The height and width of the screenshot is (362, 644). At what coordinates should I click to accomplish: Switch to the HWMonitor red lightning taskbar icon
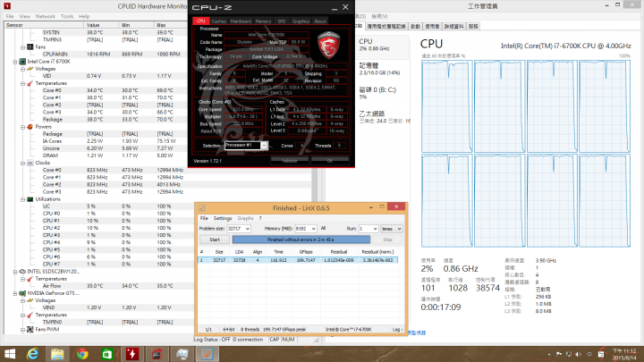point(131,354)
